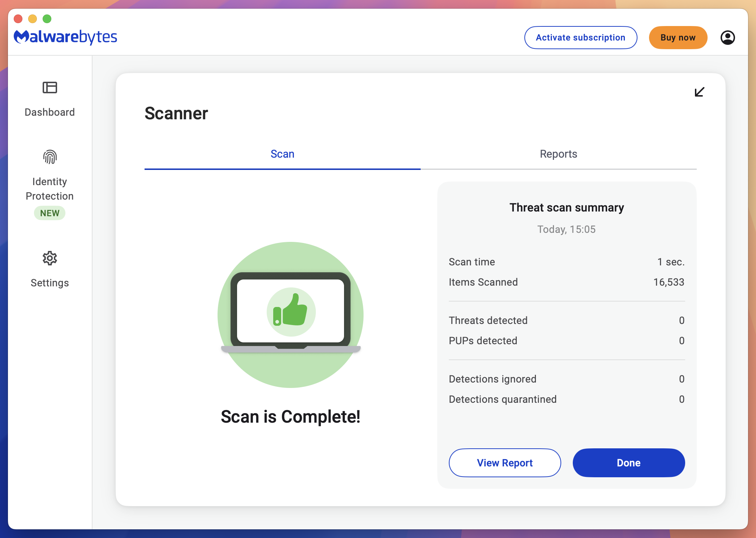Click the blue Done button
756x538 pixels.
(x=628, y=463)
